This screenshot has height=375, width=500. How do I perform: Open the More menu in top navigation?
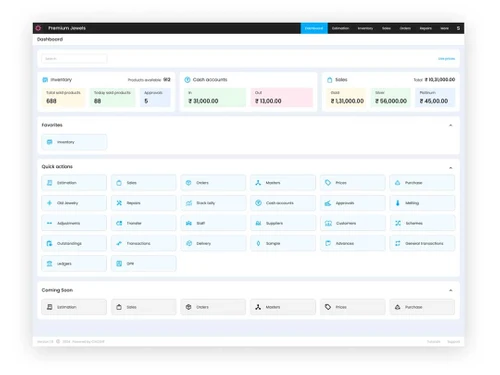[x=444, y=28]
